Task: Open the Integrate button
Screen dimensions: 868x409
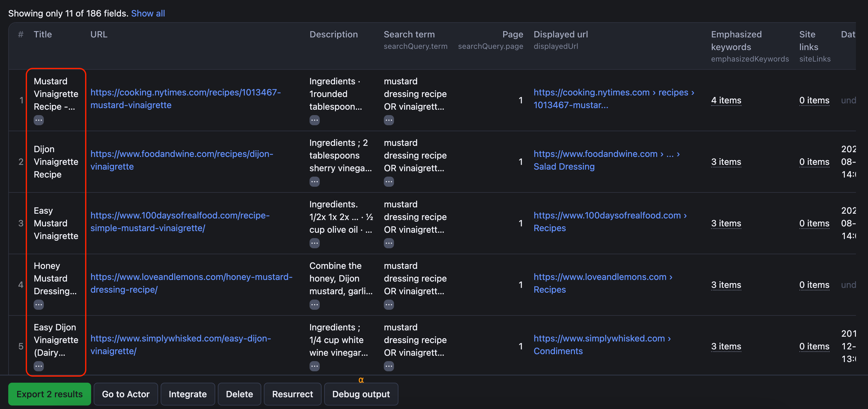Action: point(188,394)
